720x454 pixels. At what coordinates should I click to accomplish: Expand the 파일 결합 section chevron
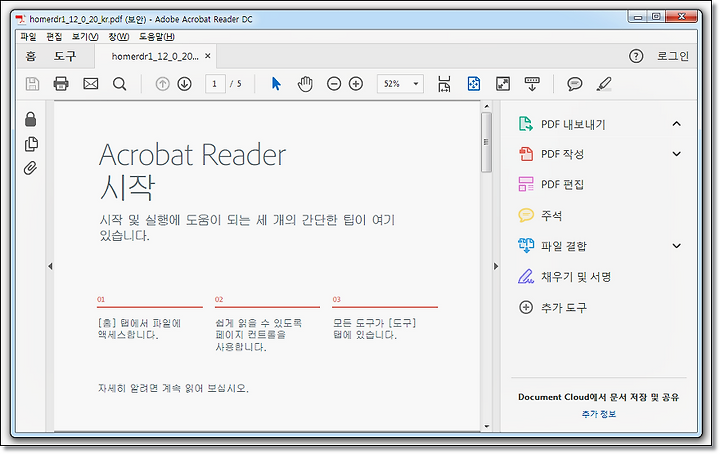click(676, 246)
